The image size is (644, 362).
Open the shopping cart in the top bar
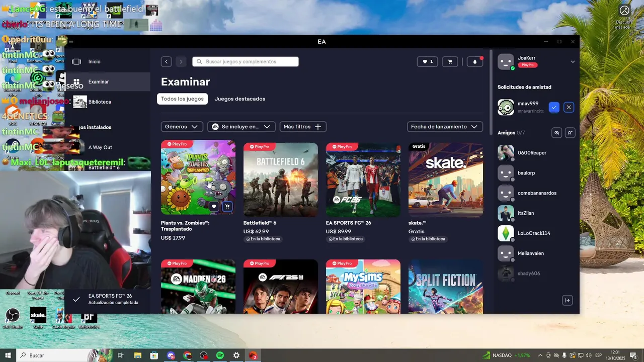(x=450, y=61)
